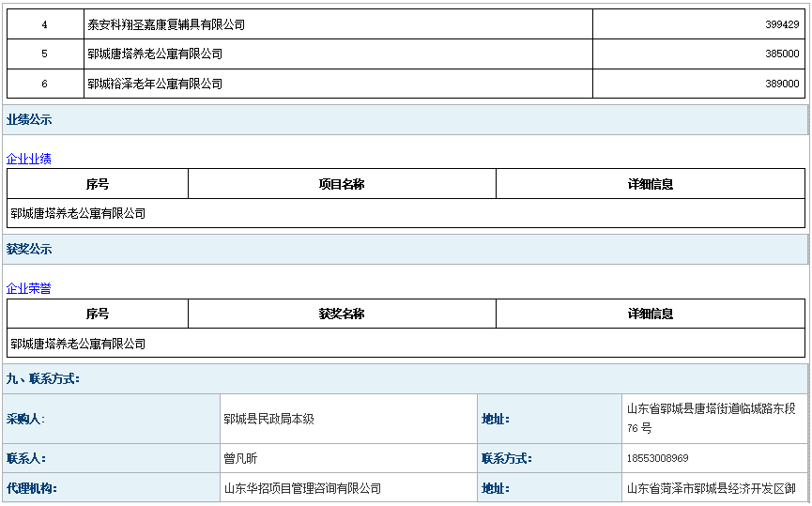This screenshot has height=506, width=812.
Task: Select the contact person 曾凡昕
Action: click(240, 458)
